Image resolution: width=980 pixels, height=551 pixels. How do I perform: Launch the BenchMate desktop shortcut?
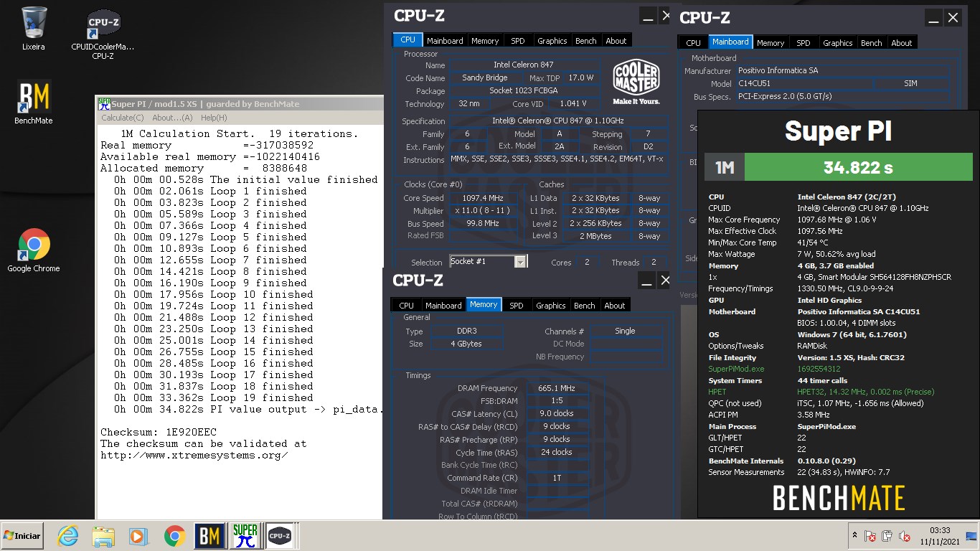[x=34, y=102]
